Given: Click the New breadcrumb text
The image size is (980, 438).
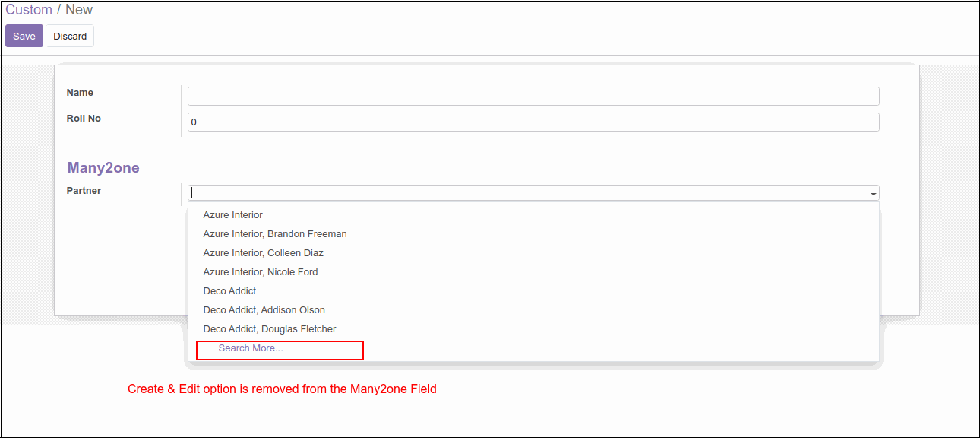Looking at the screenshot, I should pyautogui.click(x=79, y=10).
